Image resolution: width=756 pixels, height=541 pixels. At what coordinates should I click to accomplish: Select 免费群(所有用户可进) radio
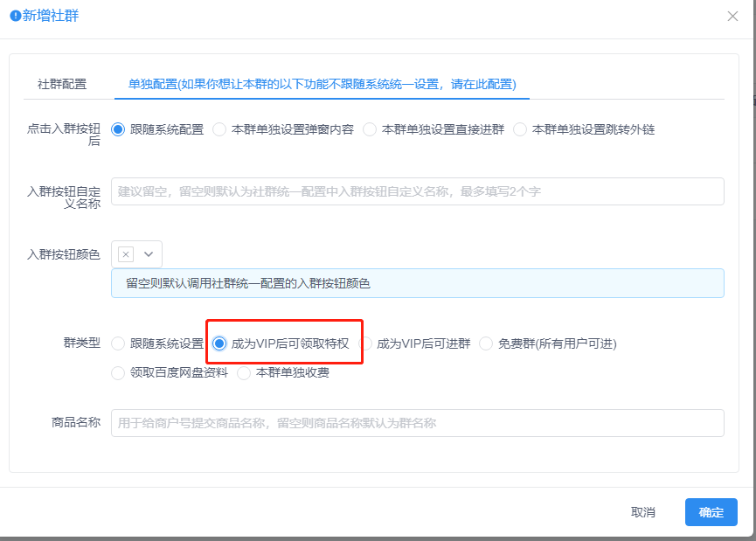point(486,343)
